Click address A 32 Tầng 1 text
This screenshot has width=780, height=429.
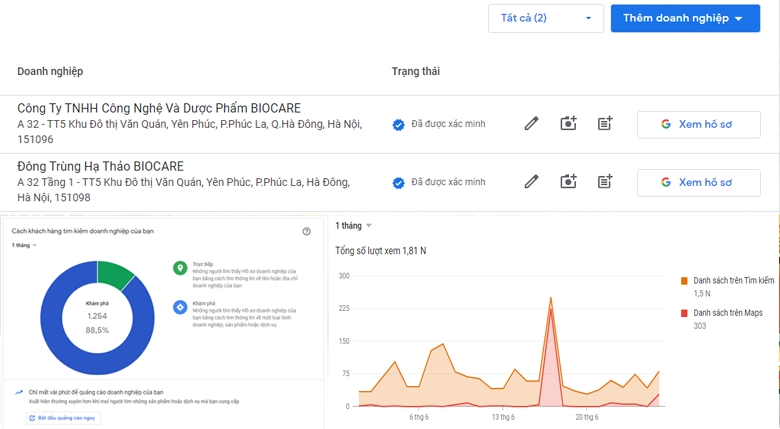(x=184, y=190)
